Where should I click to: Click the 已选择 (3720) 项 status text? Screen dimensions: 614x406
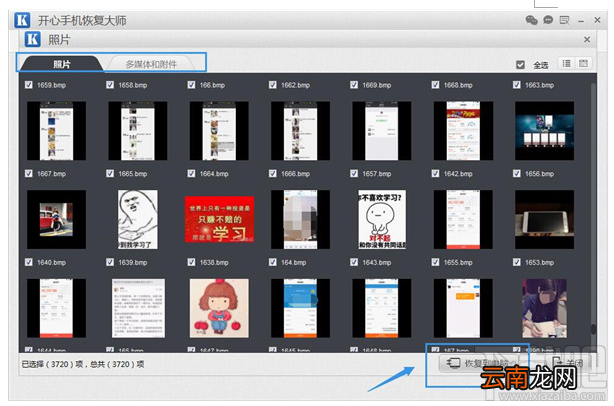pos(52,364)
